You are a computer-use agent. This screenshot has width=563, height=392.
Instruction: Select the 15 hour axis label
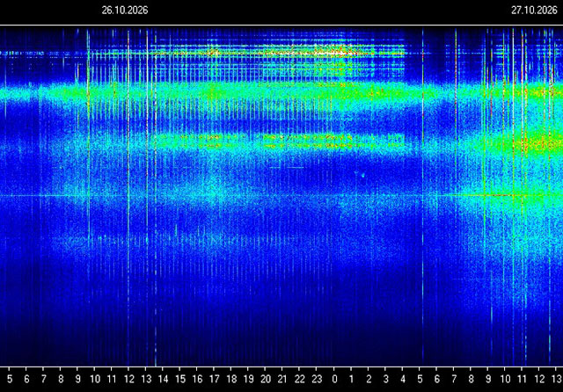click(x=180, y=379)
